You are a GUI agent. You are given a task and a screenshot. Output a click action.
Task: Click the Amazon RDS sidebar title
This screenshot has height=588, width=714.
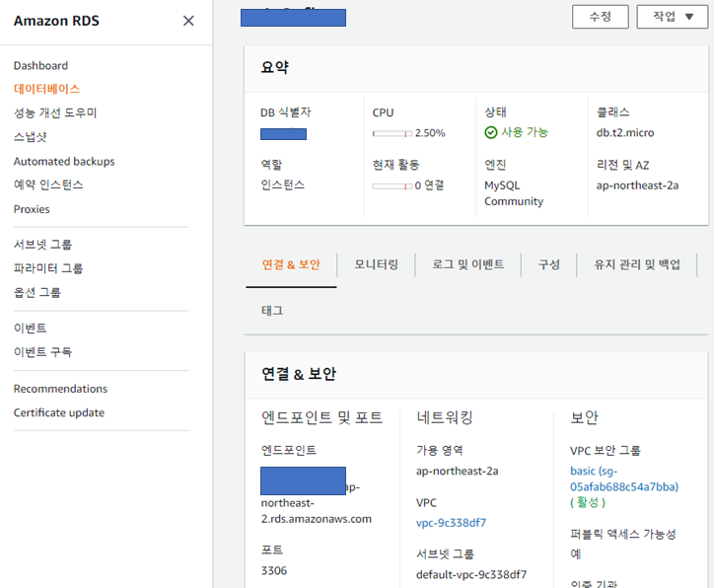(x=56, y=21)
